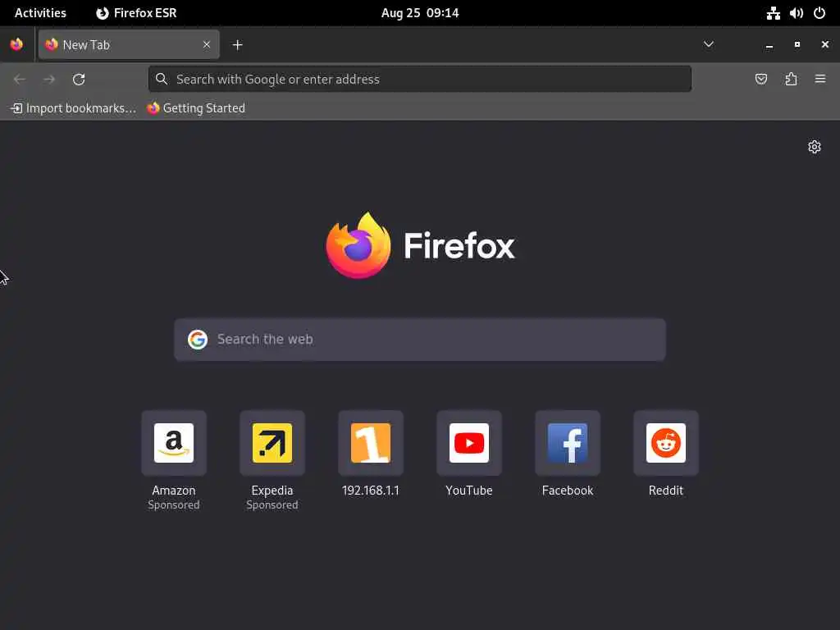Maximize the Firefox window
This screenshot has height=630, width=840.
click(x=797, y=45)
